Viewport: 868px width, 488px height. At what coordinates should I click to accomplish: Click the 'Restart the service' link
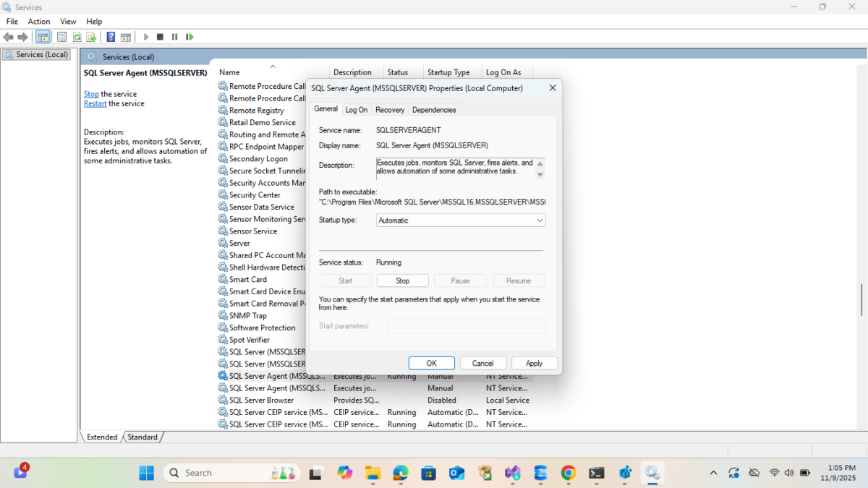tap(95, 103)
